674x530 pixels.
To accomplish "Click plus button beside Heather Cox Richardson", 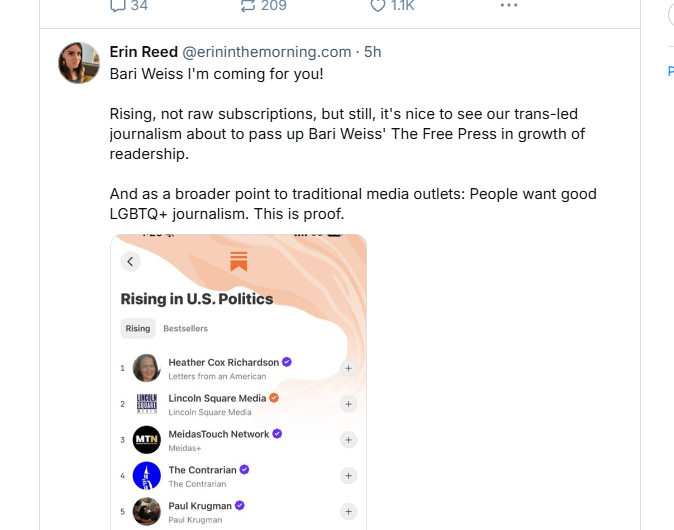I will coord(348,368).
